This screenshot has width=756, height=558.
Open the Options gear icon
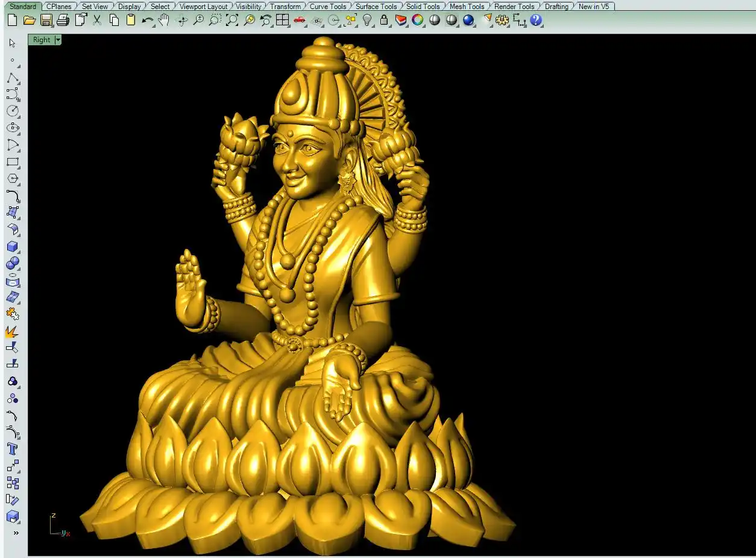point(502,21)
